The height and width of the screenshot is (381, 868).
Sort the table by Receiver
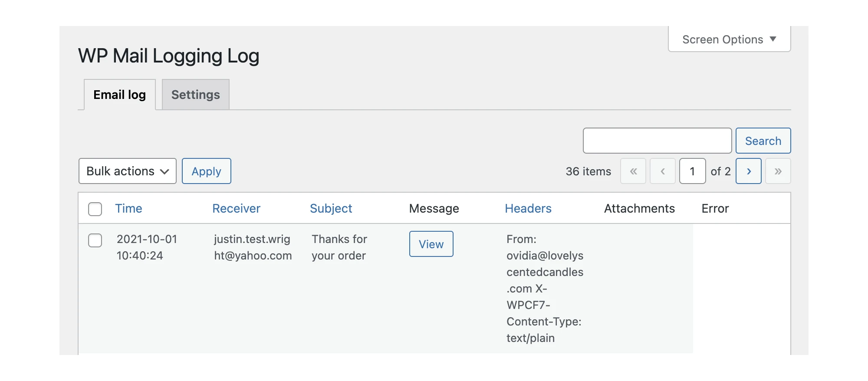[x=236, y=209]
